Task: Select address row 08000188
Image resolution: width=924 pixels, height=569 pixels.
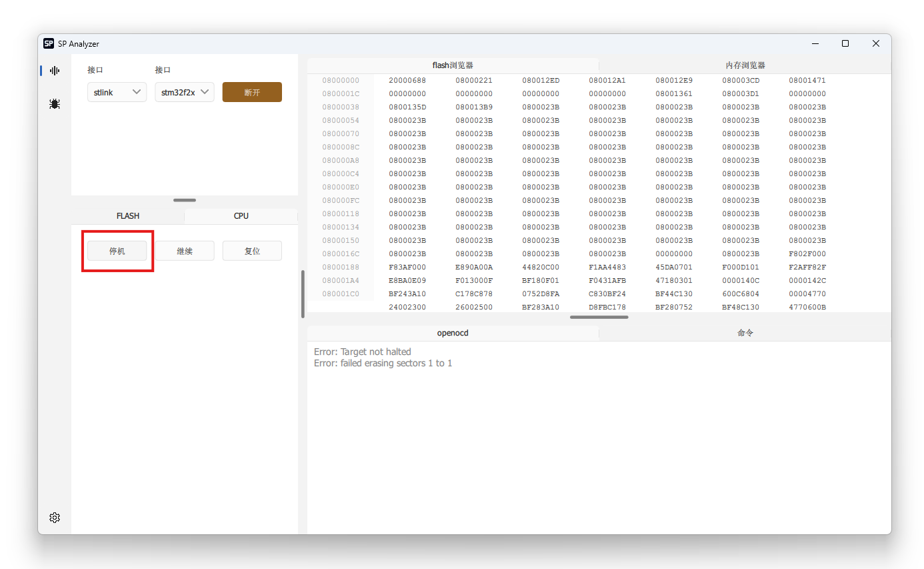Action: 341,267
